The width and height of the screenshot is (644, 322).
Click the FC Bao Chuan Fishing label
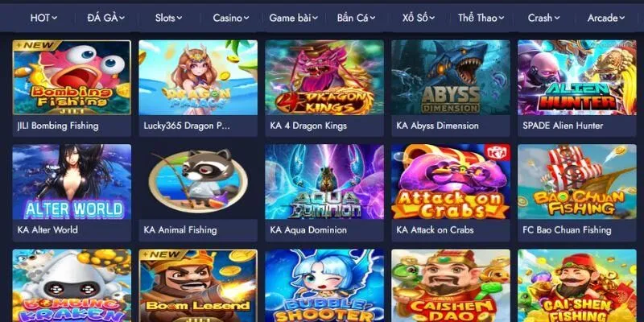[x=567, y=230]
